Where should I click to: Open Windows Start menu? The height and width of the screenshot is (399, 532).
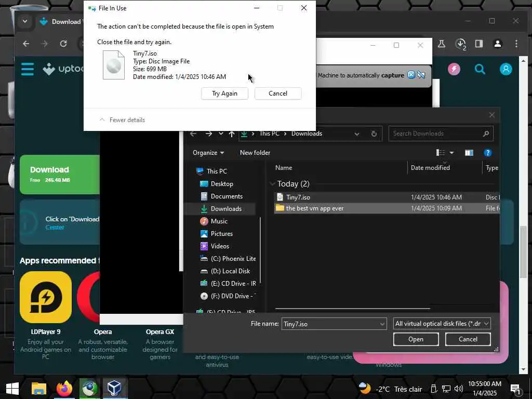tap(12, 389)
